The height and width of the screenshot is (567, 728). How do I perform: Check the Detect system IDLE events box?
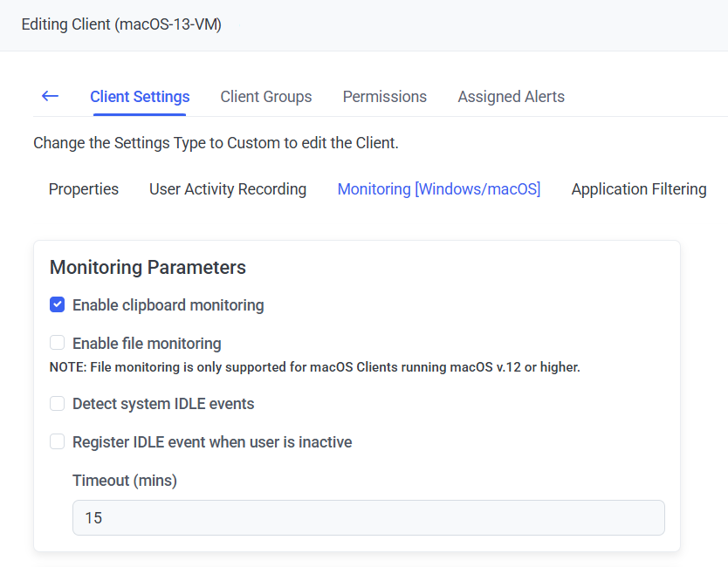click(58, 404)
